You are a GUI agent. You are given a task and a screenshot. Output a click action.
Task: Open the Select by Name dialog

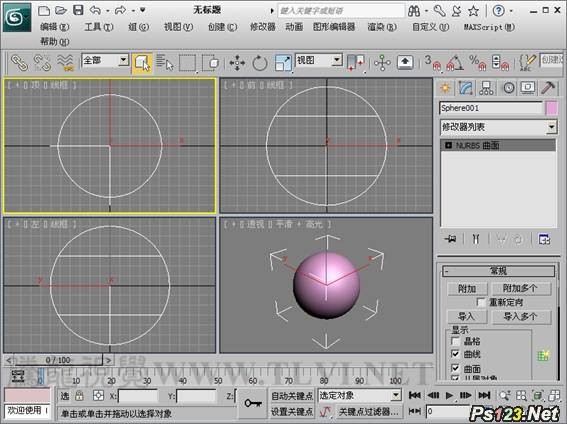tap(165, 63)
